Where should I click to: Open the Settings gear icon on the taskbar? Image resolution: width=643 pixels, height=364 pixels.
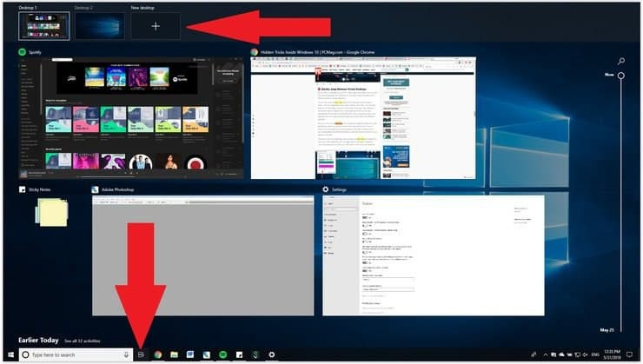[x=272, y=354]
